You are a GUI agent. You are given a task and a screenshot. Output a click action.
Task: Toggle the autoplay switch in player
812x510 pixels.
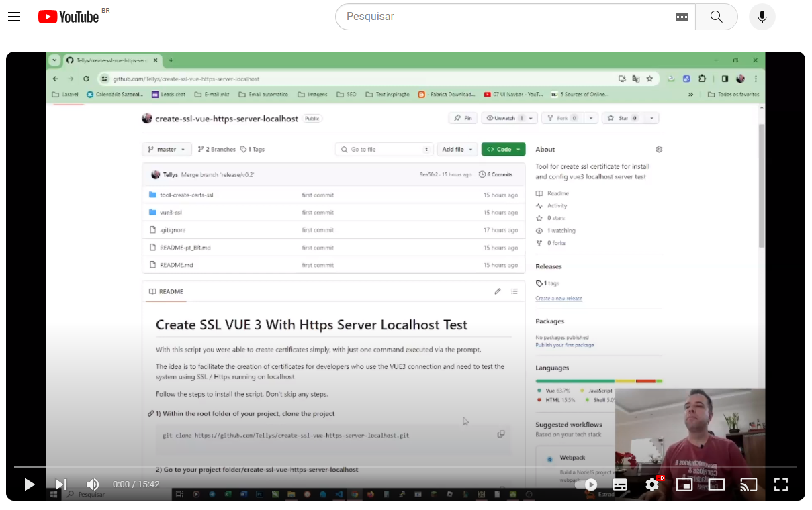pyautogui.click(x=588, y=484)
